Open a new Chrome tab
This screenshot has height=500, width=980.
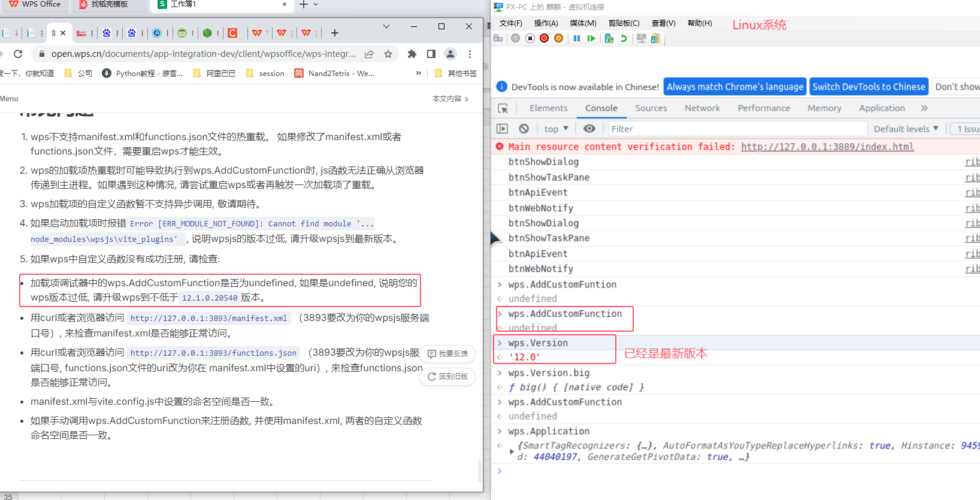point(335,33)
